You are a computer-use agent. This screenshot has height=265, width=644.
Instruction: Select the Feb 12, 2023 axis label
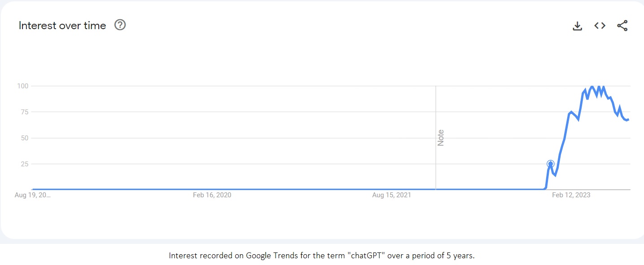click(x=571, y=195)
